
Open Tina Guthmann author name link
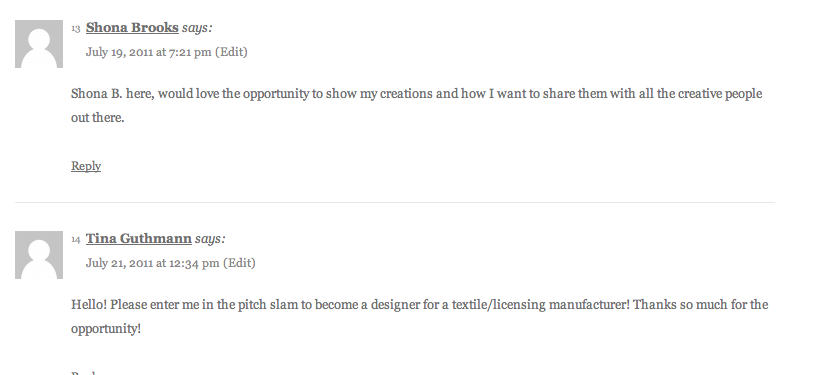(139, 238)
